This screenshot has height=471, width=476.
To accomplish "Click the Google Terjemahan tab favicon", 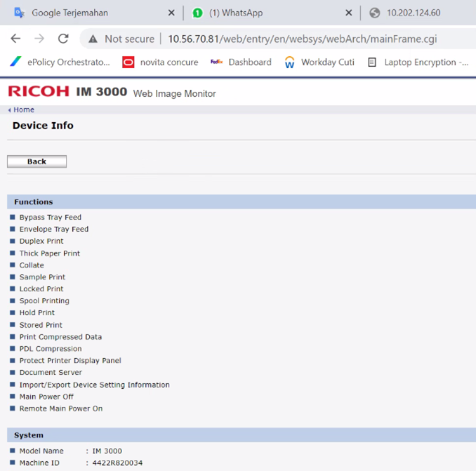I will pyautogui.click(x=20, y=13).
